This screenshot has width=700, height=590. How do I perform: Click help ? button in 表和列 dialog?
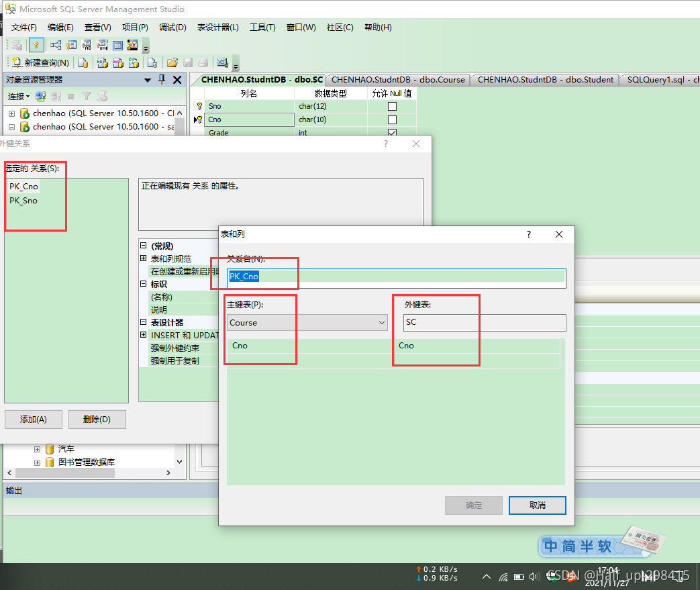point(529,234)
